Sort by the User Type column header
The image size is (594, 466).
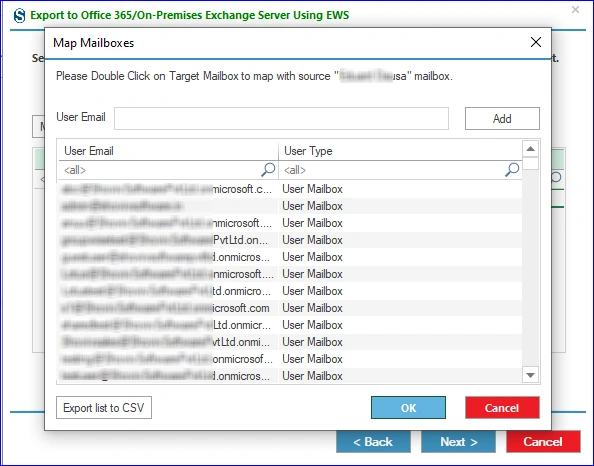400,151
